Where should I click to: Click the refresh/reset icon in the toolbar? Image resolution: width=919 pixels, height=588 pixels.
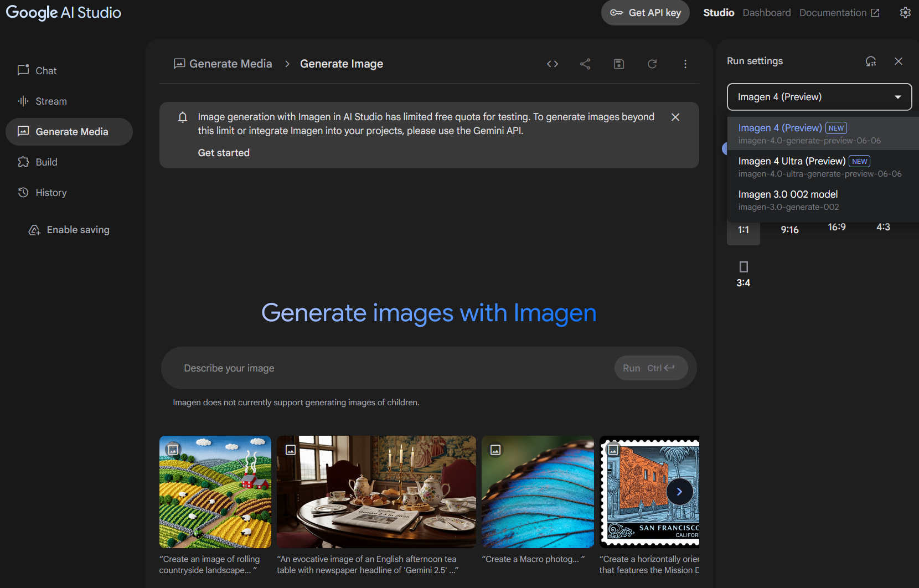tap(652, 64)
